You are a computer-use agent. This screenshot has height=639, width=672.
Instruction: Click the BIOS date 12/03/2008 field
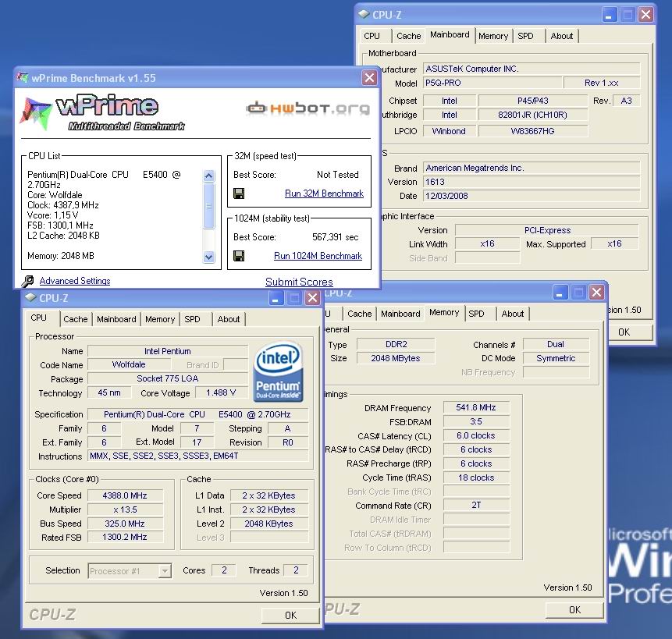[x=532, y=196]
